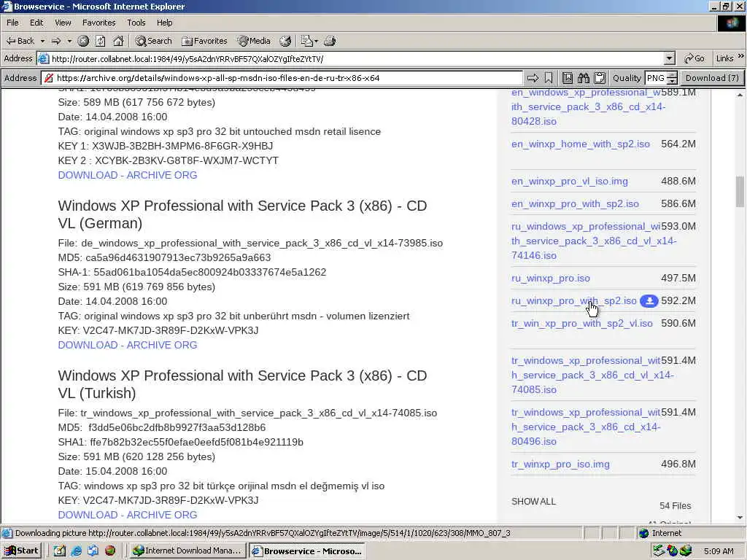Open en_winxp_pro_with_sp2.iso file link
747x560 pixels.
(x=575, y=204)
